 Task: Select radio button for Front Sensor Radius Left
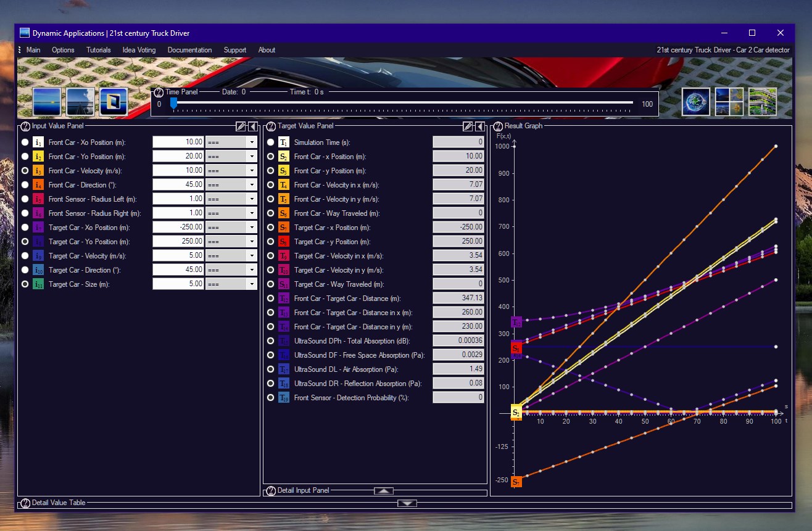(25, 199)
